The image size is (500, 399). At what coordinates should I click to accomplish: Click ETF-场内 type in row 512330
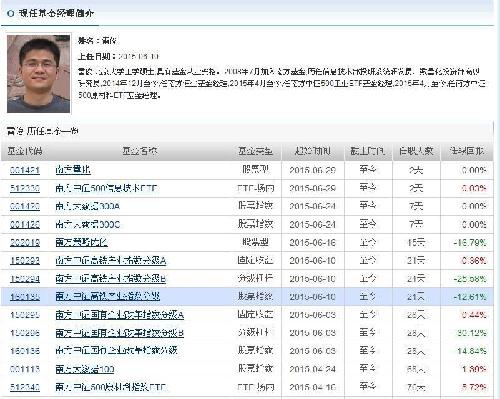(x=255, y=188)
